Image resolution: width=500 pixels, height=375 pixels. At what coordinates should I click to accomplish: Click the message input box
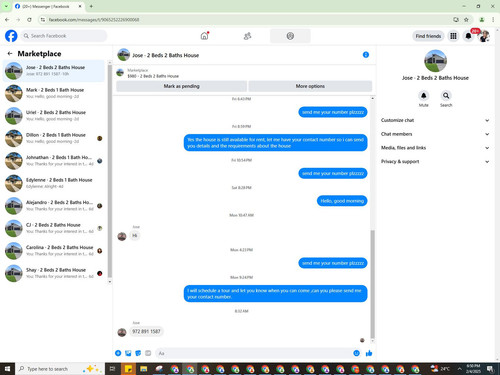coord(253,353)
